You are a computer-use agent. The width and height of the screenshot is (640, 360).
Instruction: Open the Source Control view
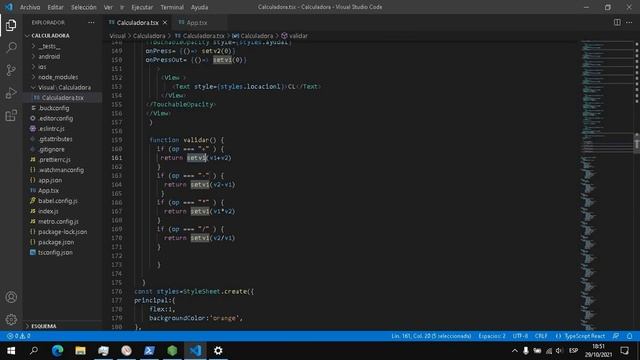coord(11,70)
